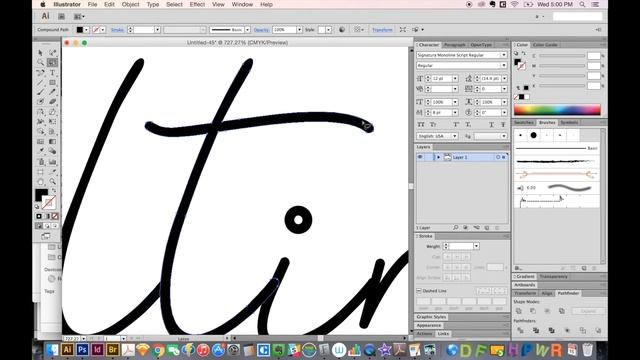Switch to the Swatches tab

click(x=524, y=122)
